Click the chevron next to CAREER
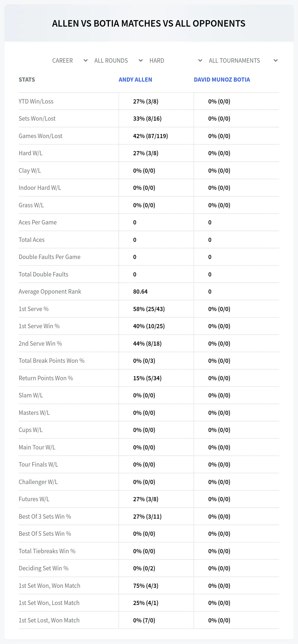298x644 pixels. [x=86, y=61]
